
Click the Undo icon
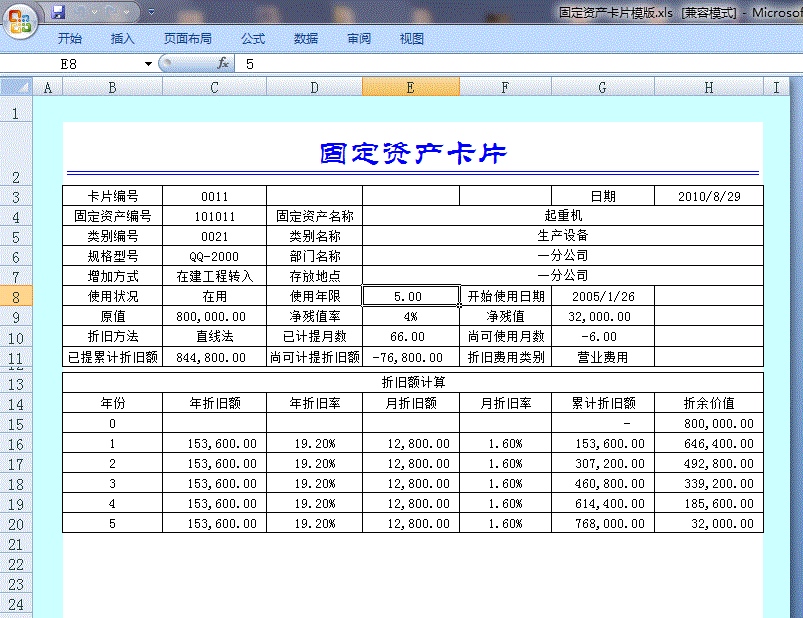(x=81, y=11)
